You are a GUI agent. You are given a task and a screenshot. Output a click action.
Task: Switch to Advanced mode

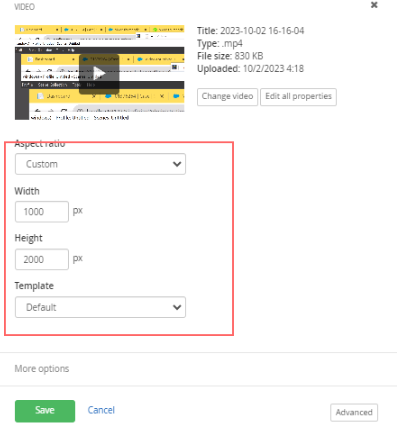354,412
